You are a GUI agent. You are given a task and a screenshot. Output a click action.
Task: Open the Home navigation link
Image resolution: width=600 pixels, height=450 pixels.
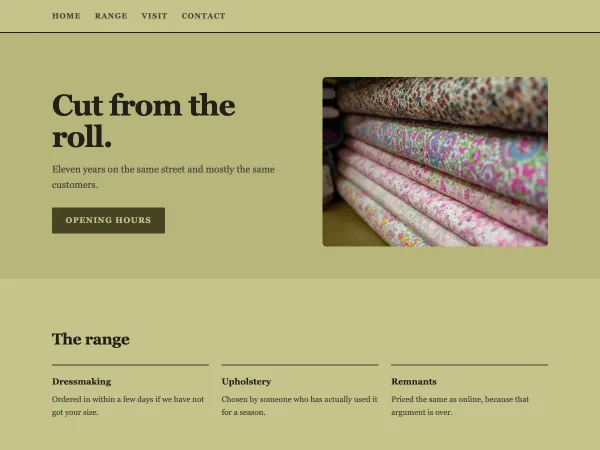[x=66, y=16]
